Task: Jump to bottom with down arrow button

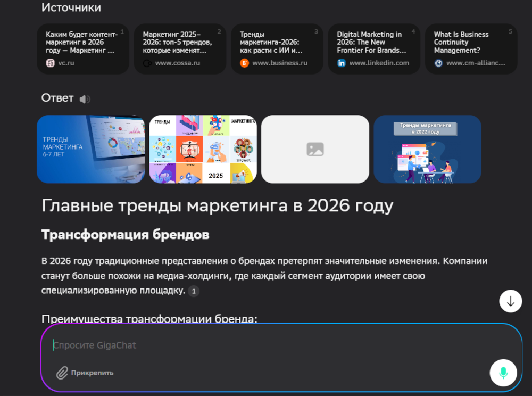Action: (x=510, y=301)
